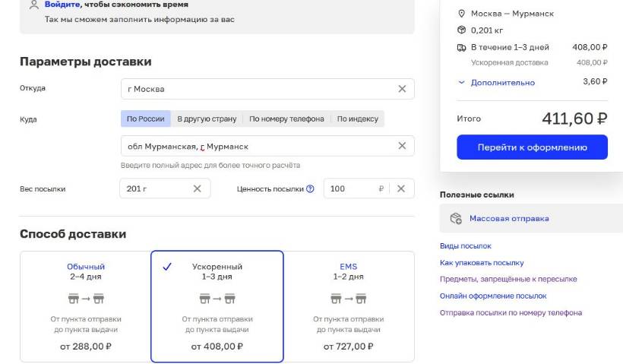Click the post office route icon under Ускоренный
Image resolution: width=623 pixels, height=364 pixels.
click(x=217, y=299)
